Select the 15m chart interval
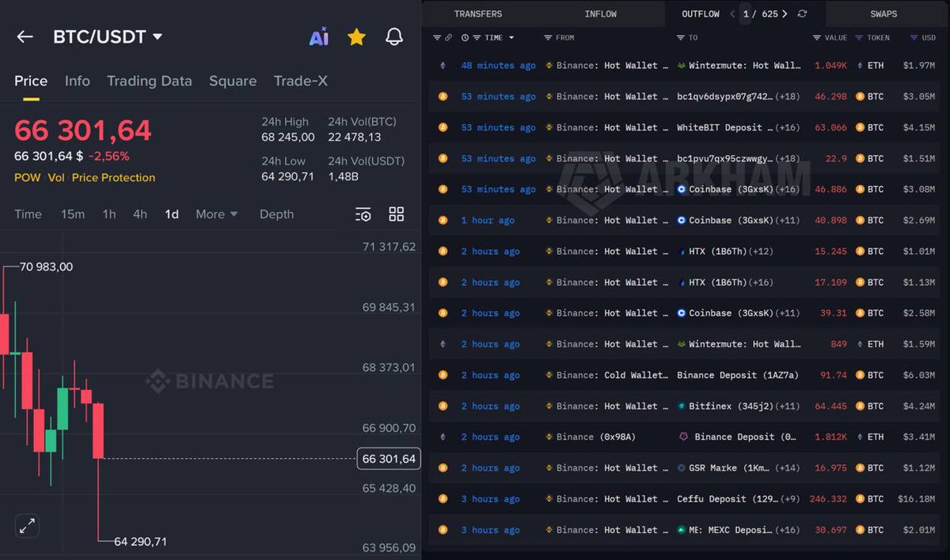This screenshot has width=950, height=560. (x=73, y=214)
